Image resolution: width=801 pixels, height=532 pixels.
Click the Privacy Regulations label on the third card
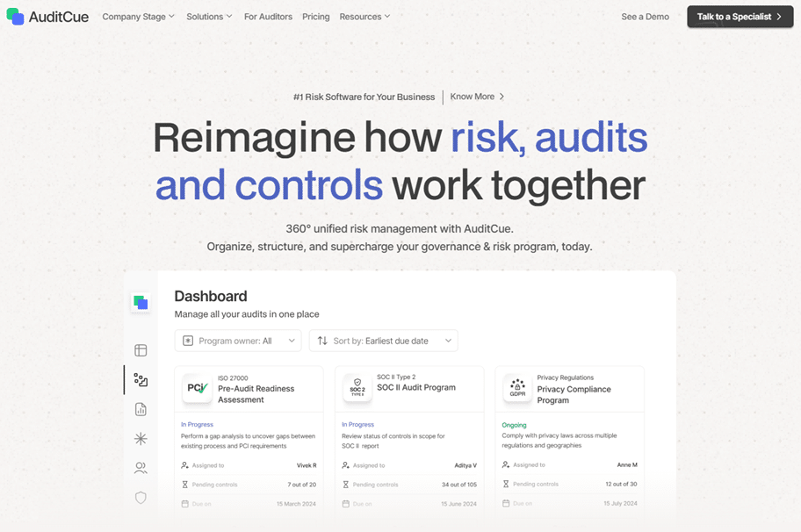[566, 377]
